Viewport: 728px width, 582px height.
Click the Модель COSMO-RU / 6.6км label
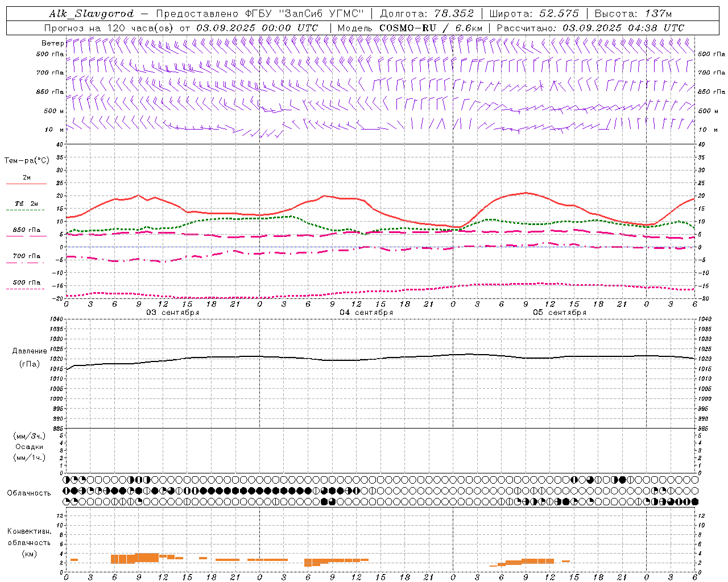click(x=409, y=28)
